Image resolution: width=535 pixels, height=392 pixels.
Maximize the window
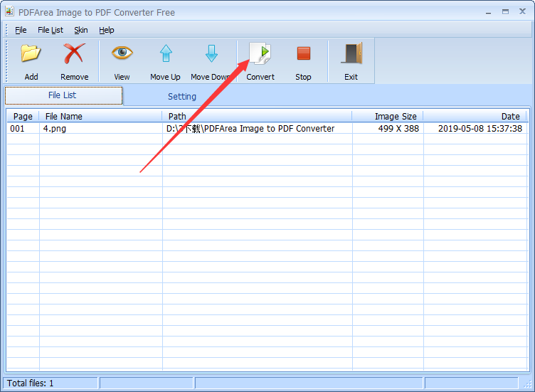click(x=505, y=12)
